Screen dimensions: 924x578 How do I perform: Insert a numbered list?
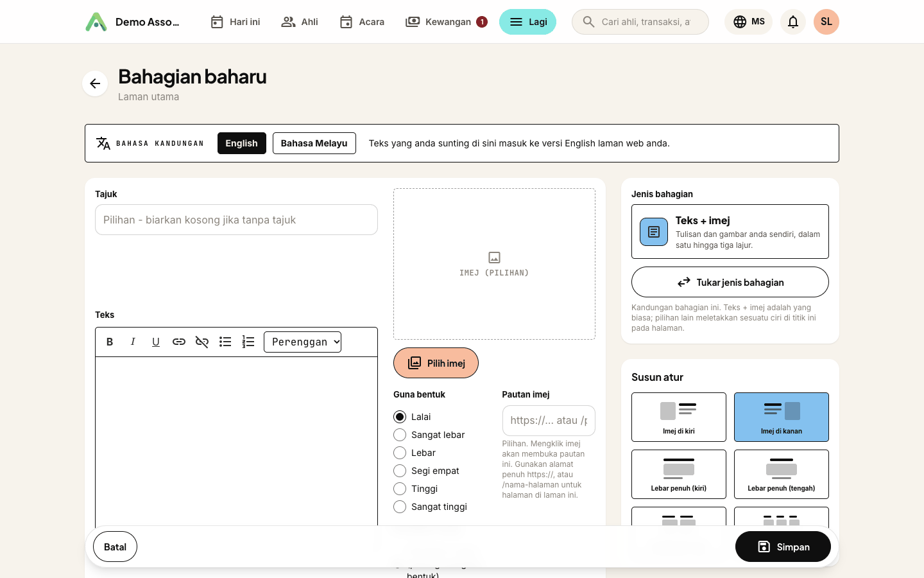(248, 342)
